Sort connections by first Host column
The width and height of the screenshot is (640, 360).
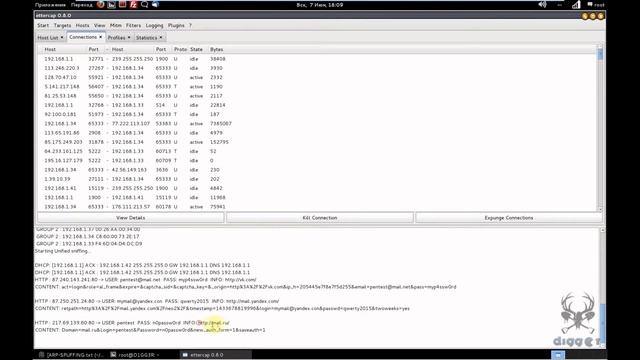(x=50, y=49)
